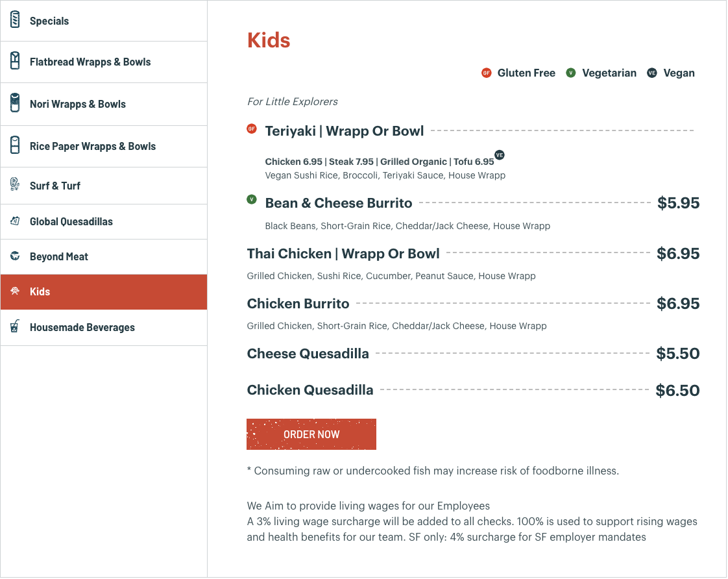
Task: Select the Surf & Turf category
Action: coord(55,186)
